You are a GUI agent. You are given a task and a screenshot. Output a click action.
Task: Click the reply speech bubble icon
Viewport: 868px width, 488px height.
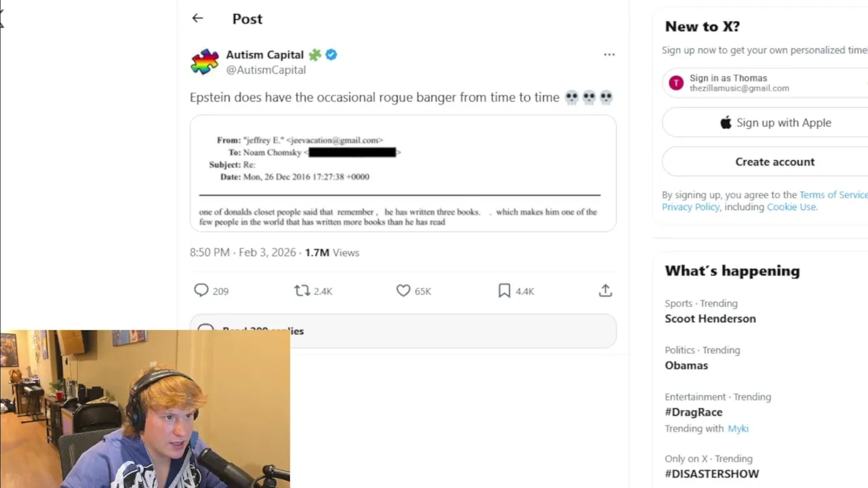tap(201, 291)
